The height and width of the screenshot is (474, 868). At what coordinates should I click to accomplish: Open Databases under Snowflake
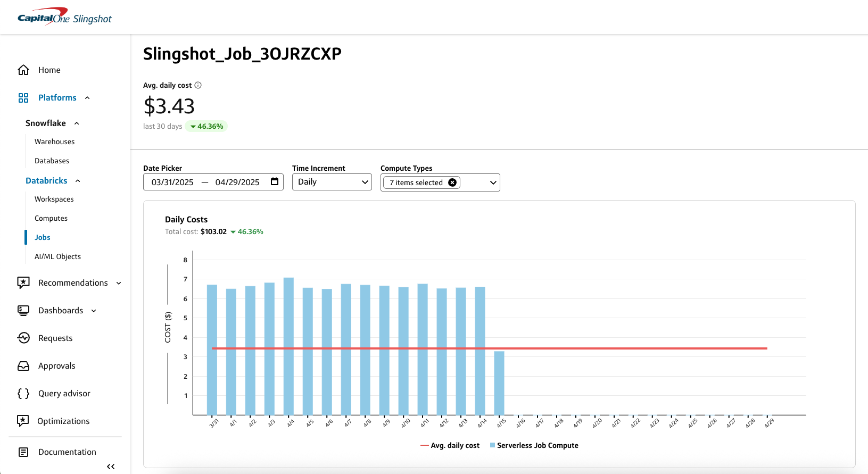[x=52, y=161]
